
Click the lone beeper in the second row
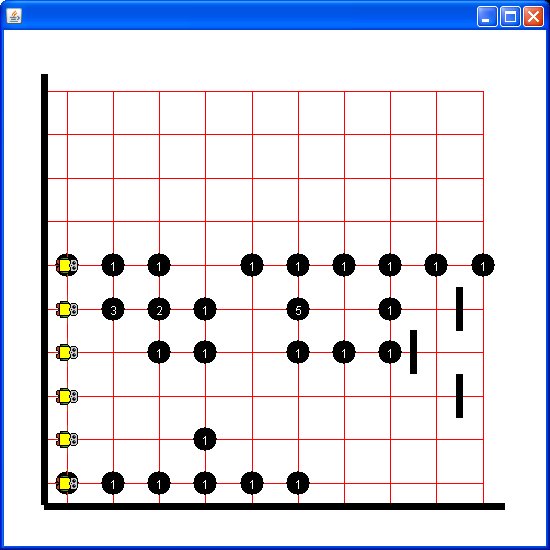pyautogui.click(x=205, y=440)
